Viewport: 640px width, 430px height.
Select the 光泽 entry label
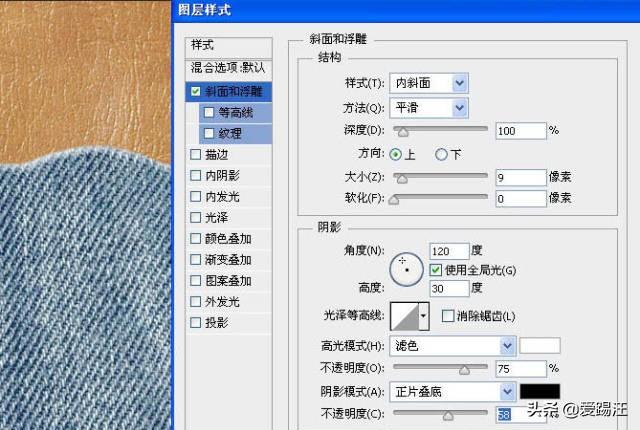click(x=216, y=217)
